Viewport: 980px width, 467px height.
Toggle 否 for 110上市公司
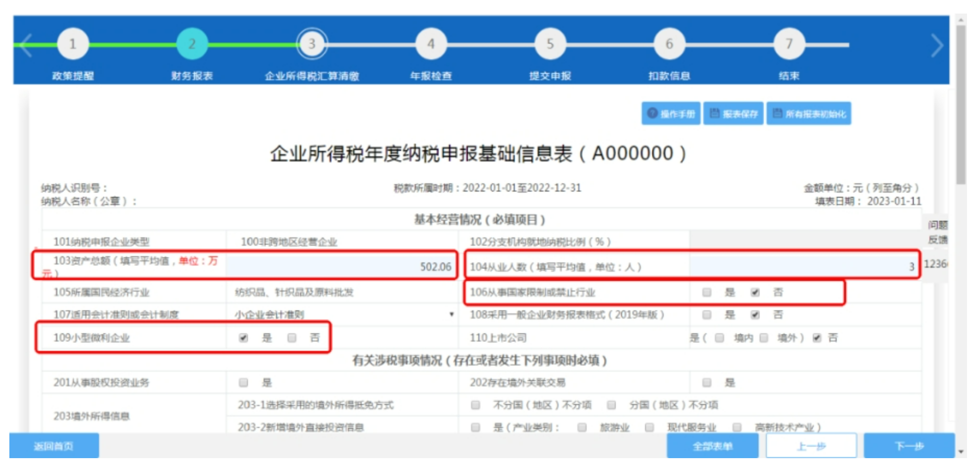tap(816, 338)
